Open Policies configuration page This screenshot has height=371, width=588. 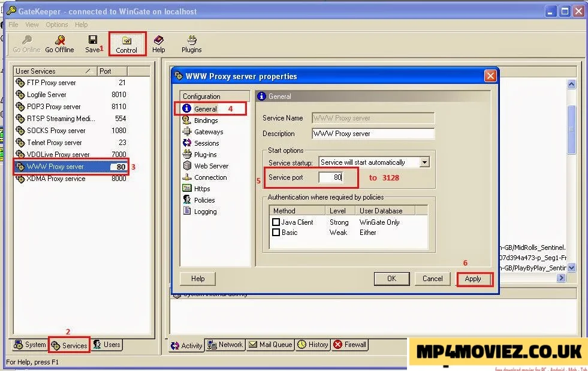pyautogui.click(x=204, y=200)
